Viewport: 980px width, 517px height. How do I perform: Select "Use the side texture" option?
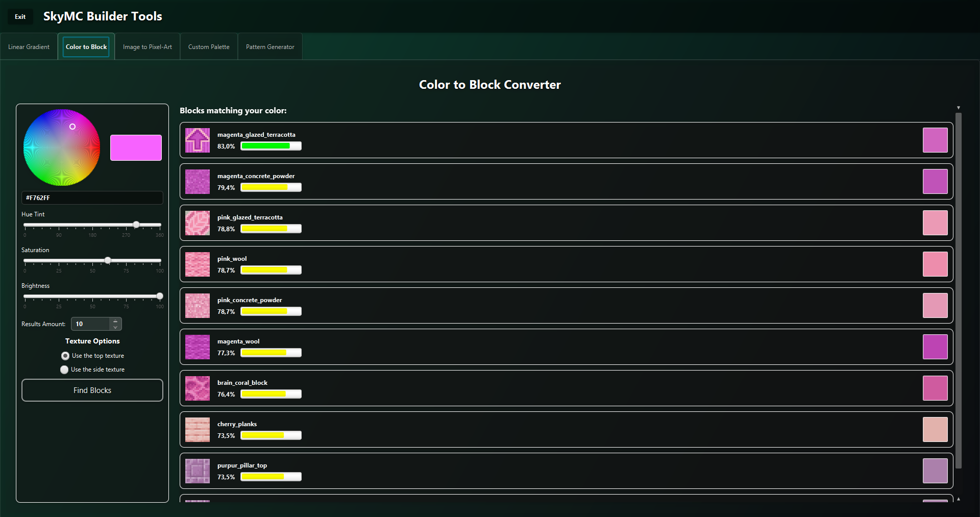point(64,370)
